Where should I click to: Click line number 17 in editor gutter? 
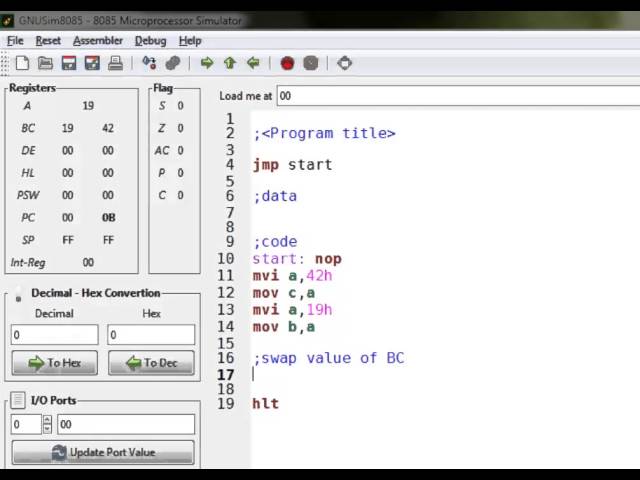pyautogui.click(x=225, y=375)
